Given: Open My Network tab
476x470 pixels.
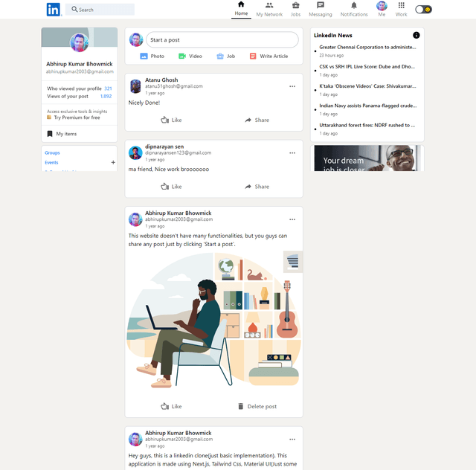Looking at the screenshot, I should click(x=269, y=10).
